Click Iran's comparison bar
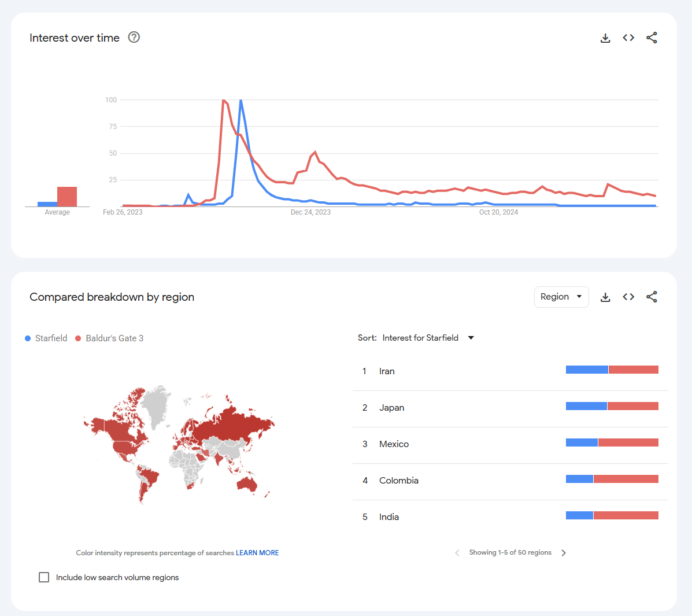 click(612, 370)
